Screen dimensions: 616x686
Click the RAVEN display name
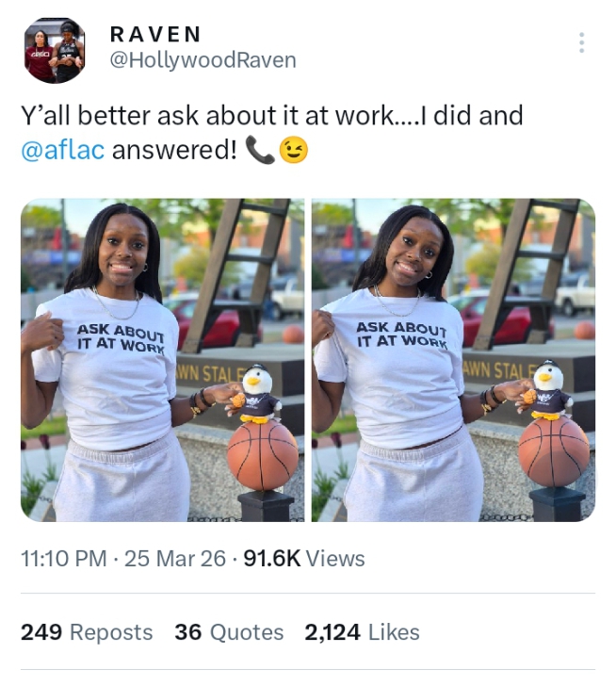(155, 35)
